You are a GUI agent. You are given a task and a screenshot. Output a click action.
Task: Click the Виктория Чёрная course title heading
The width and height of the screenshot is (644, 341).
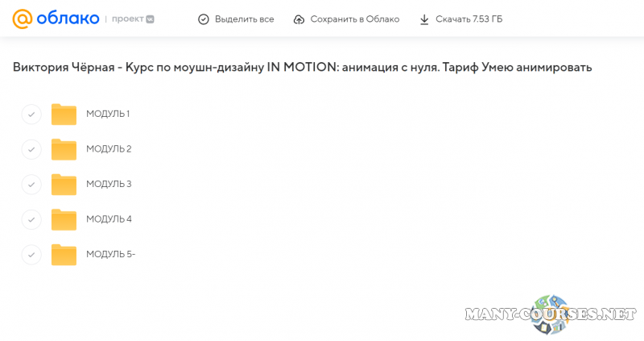pos(302,68)
